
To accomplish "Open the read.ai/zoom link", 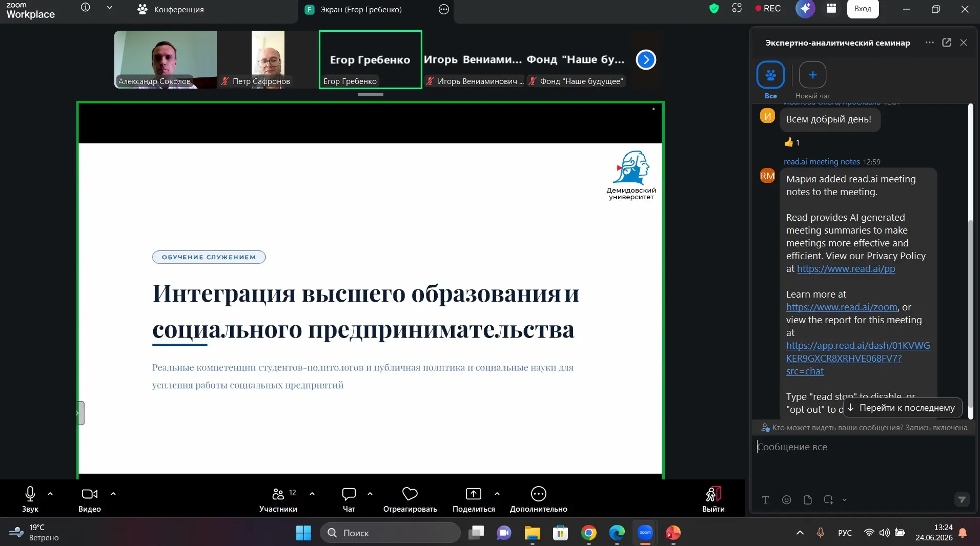I will (842, 307).
